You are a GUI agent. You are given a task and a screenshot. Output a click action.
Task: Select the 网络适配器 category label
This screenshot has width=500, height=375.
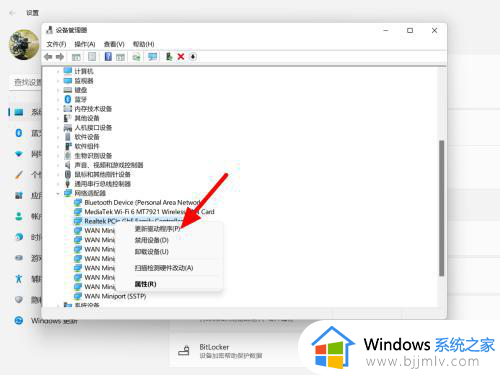(90, 193)
